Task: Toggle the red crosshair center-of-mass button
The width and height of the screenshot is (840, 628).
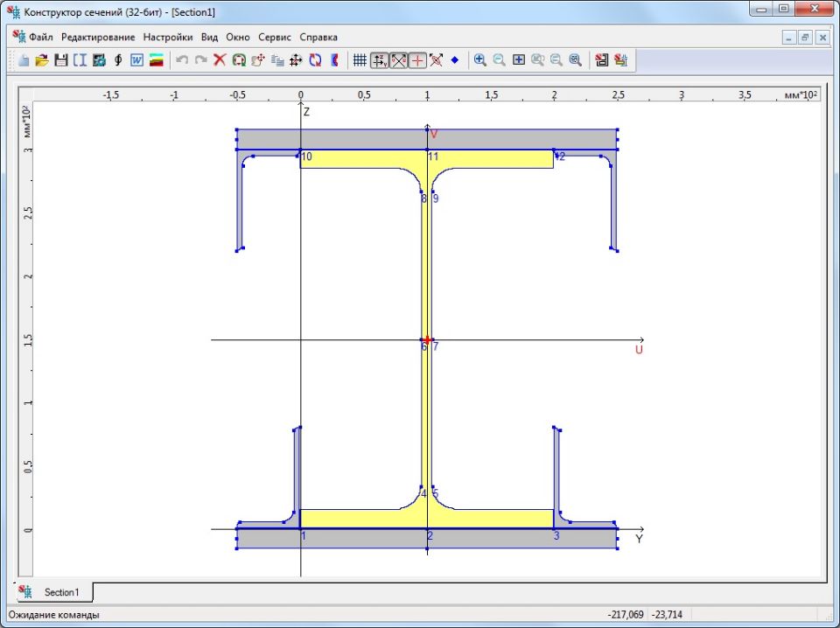Action: pyautogui.click(x=417, y=60)
